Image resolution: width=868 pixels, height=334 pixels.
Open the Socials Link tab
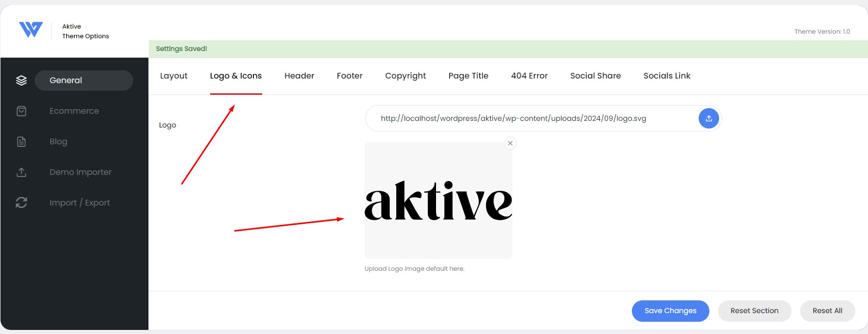(667, 76)
